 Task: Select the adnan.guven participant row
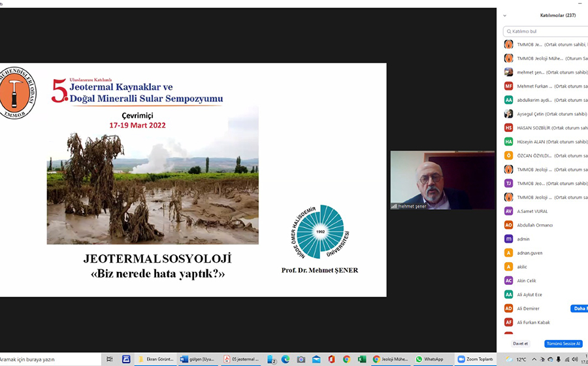point(546,253)
